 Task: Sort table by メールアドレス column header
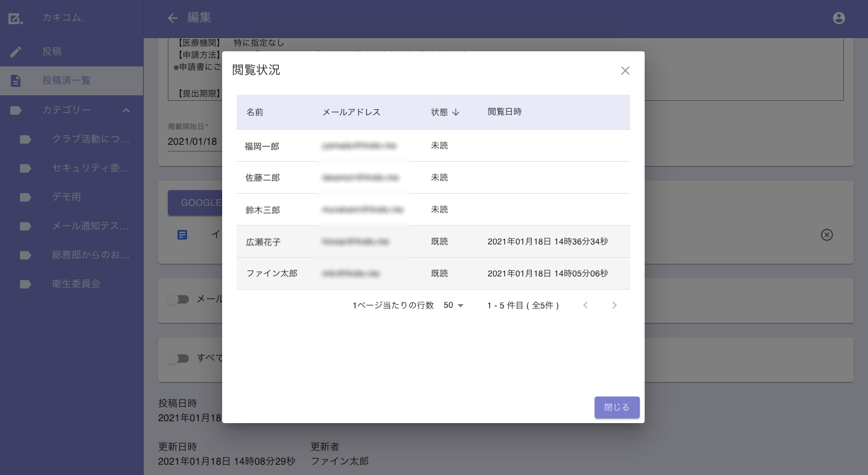[351, 112]
